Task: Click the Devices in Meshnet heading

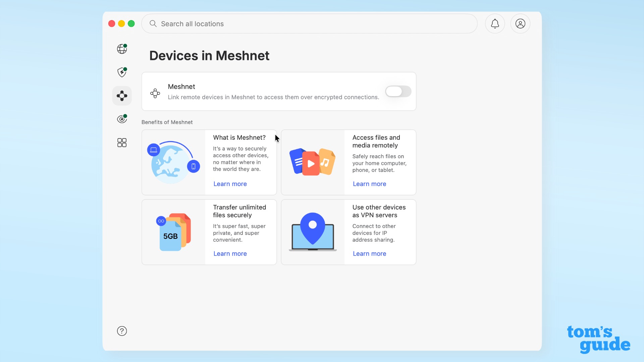Action: pyautogui.click(x=209, y=55)
